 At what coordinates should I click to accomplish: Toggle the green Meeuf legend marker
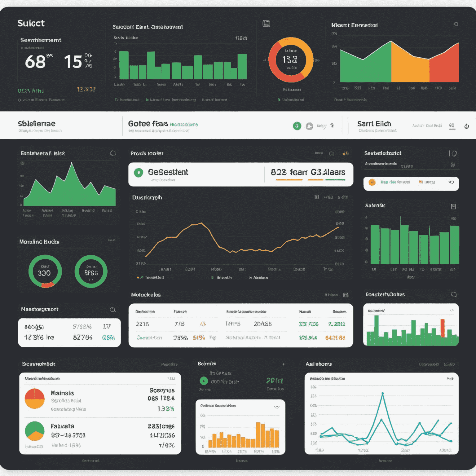tap(147, 100)
